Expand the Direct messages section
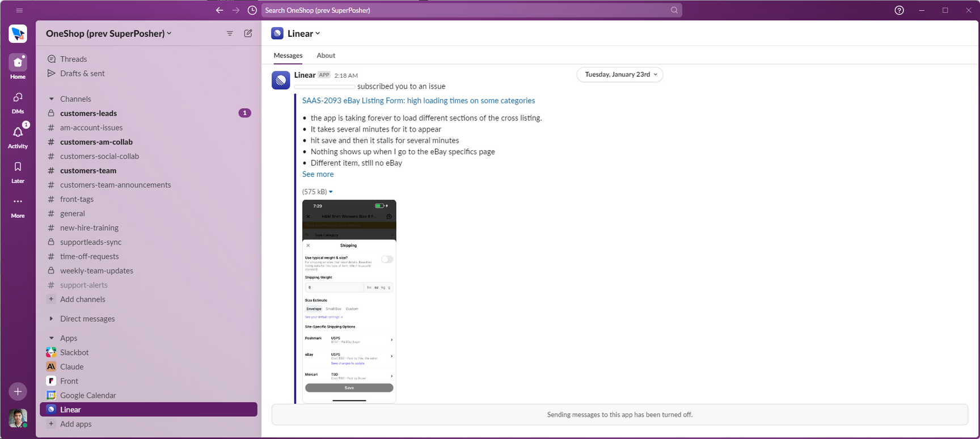Screen dimensions: 980x439 coord(51,319)
